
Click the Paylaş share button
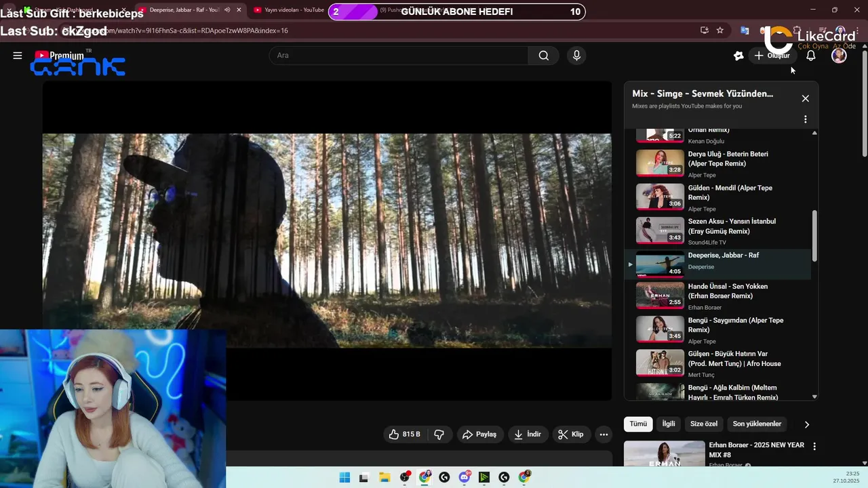(x=479, y=434)
